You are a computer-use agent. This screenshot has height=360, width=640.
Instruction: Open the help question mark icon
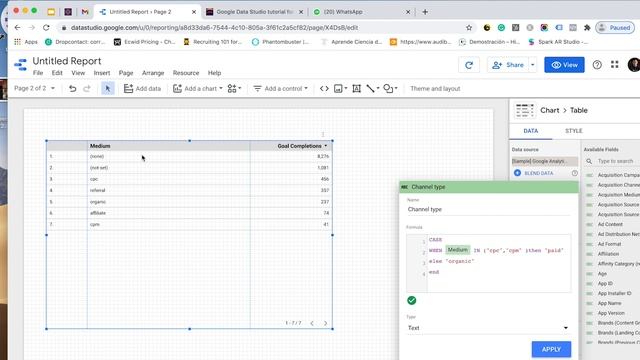[597, 65]
